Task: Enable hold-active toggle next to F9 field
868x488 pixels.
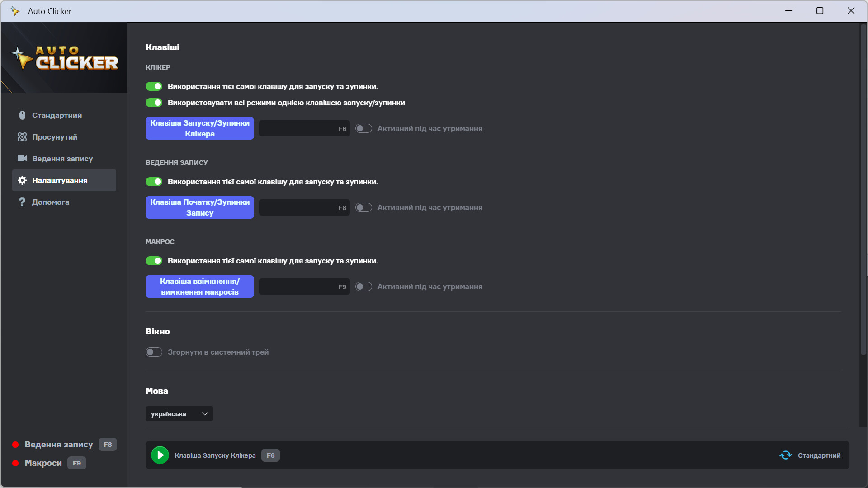Action: point(363,286)
